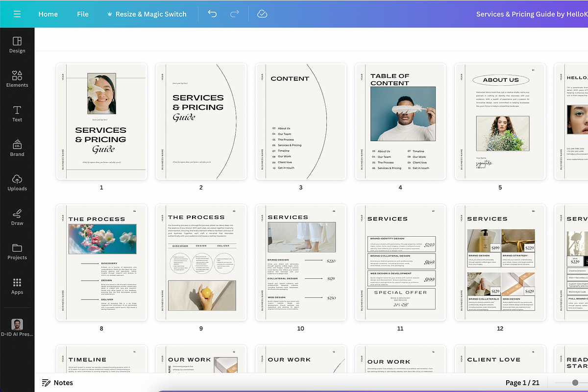
Task: Open the Uploads panel
Action: pos(17,182)
